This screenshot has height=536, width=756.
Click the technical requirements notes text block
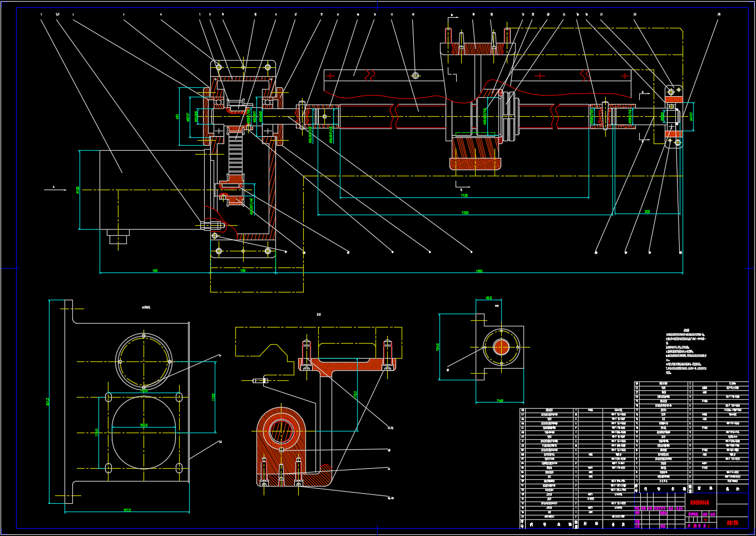(x=686, y=354)
